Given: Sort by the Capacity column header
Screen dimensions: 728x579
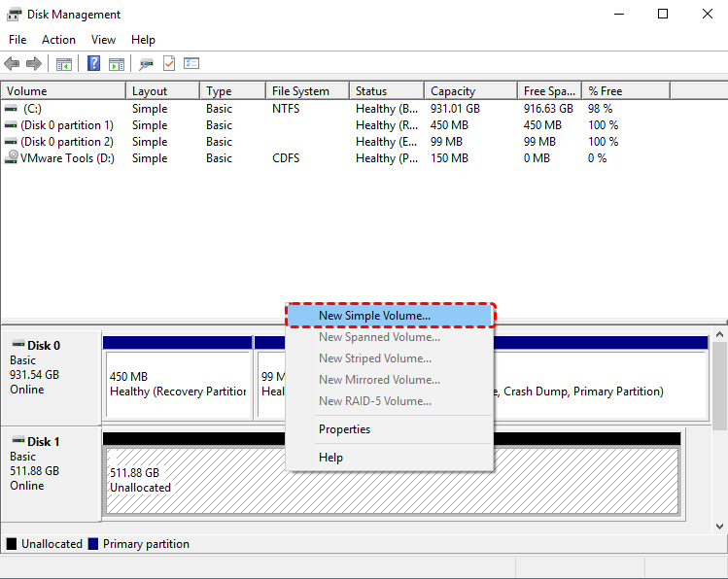Looking at the screenshot, I should 452,91.
